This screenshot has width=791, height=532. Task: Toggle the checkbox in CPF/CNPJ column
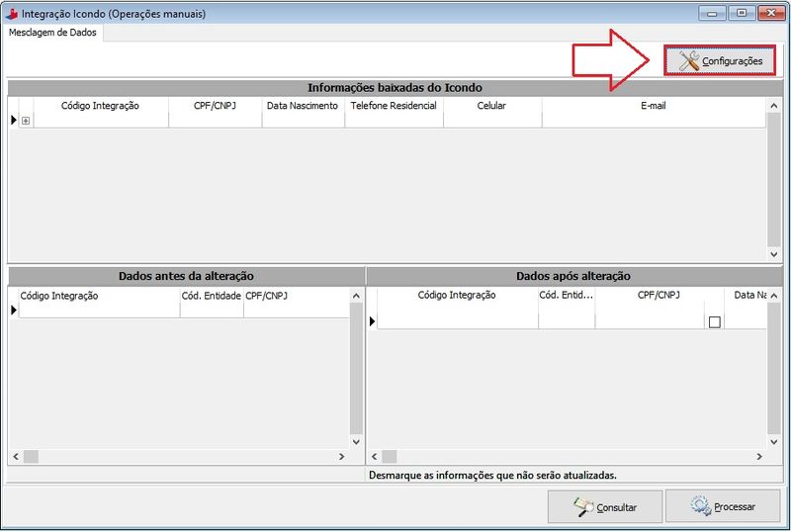715,321
